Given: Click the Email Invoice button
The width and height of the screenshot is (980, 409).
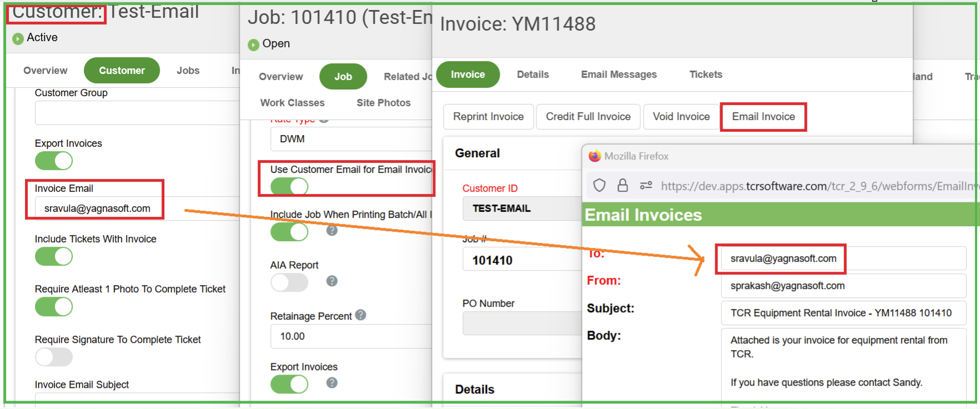Looking at the screenshot, I should tap(763, 117).
